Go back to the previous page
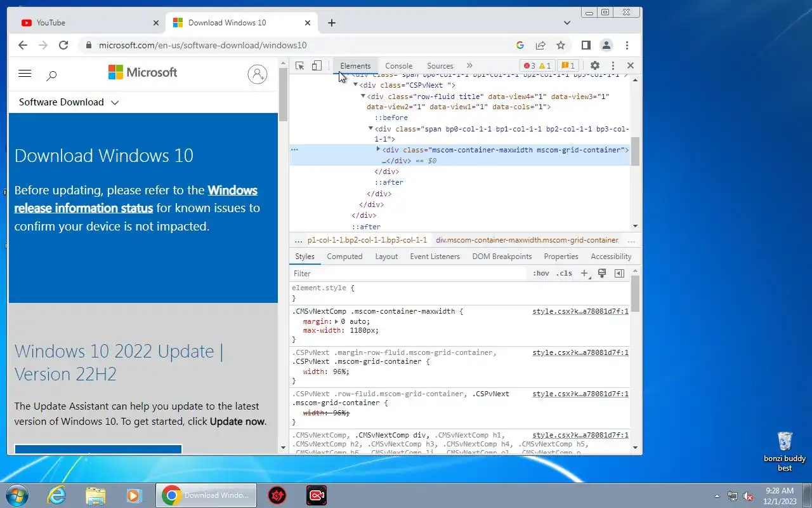The image size is (812, 508). tap(23, 45)
